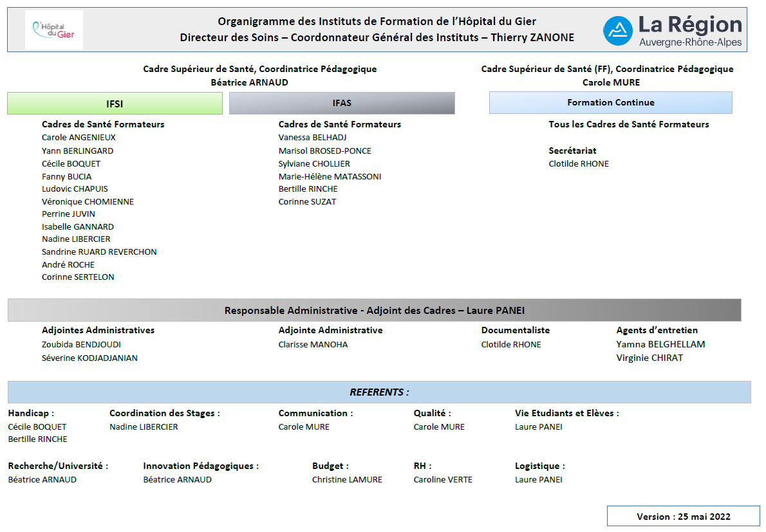Click the La Région Auvergne-Rhône-Alpes logo
Screen dimensions: 766x532
673,31
